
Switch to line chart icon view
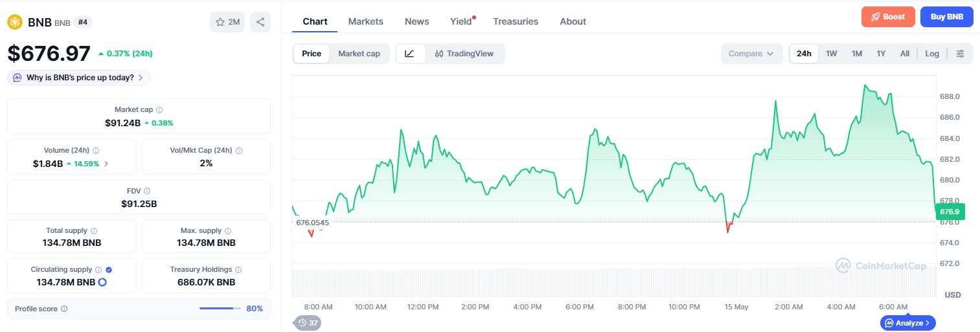tap(410, 54)
